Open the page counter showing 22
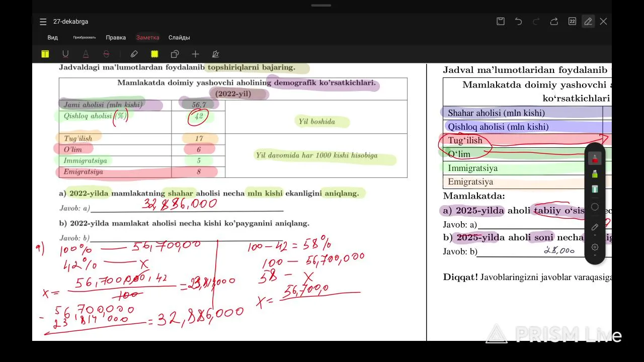The height and width of the screenshot is (362, 644). (572, 21)
